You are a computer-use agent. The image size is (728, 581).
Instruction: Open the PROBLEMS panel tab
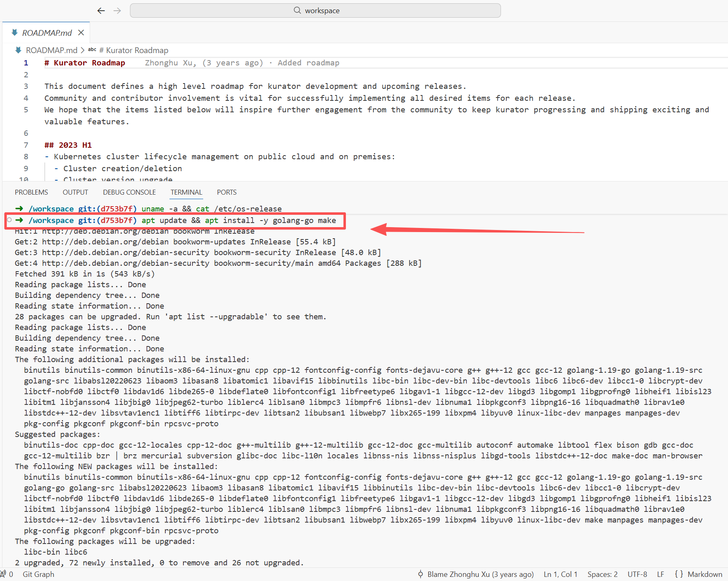tap(31, 192)
